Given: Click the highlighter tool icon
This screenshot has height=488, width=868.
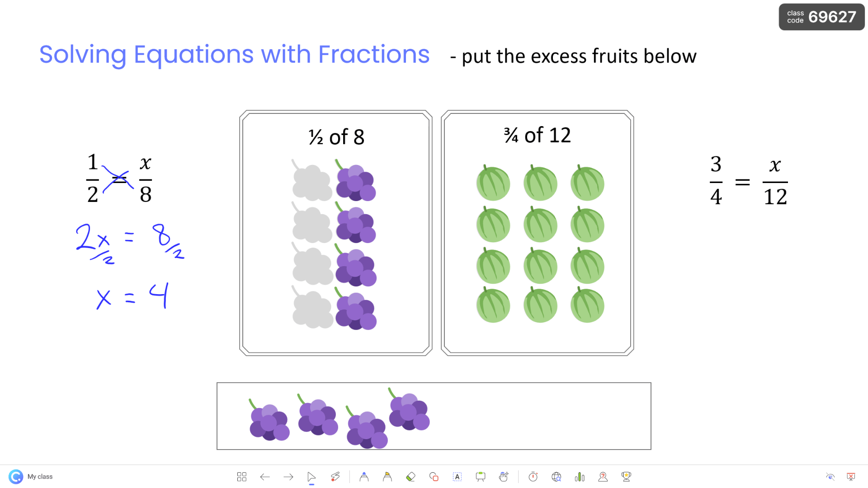Looking at the screenshot, I should click(388, 476).
